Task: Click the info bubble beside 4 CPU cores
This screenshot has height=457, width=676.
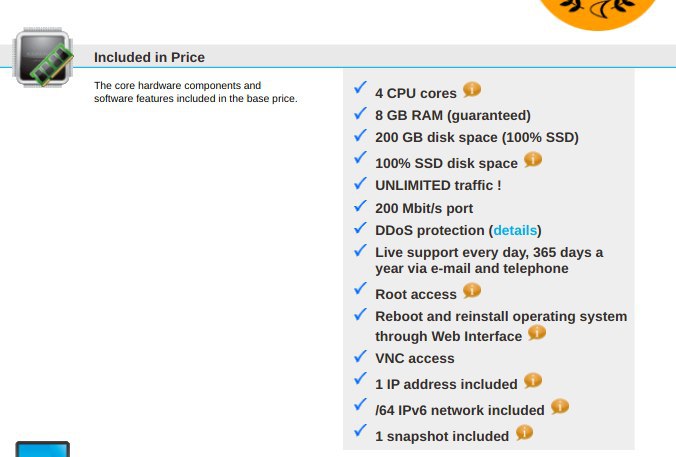Action: tap(472, 90)
